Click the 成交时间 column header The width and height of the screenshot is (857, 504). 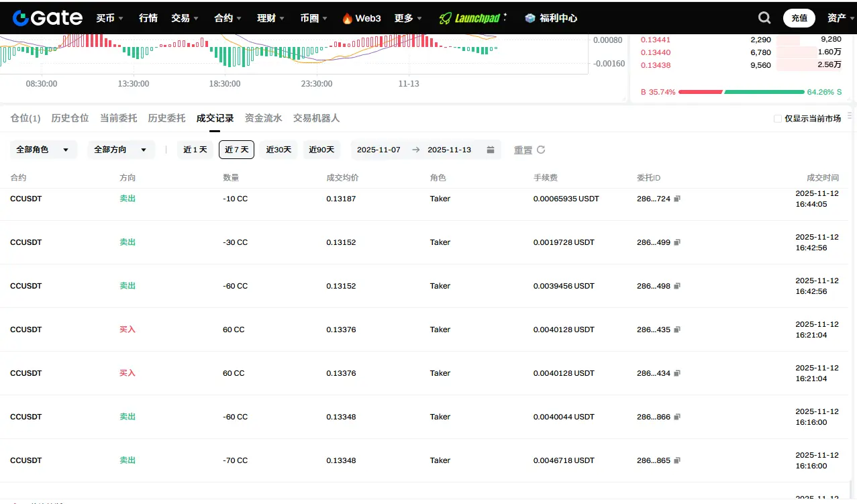click(x=823, y=178)
